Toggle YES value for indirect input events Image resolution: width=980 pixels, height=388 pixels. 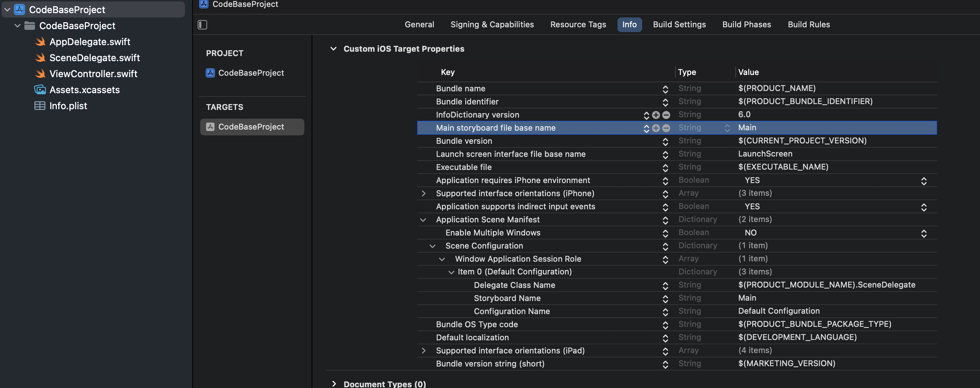click(x=924, y=207)
